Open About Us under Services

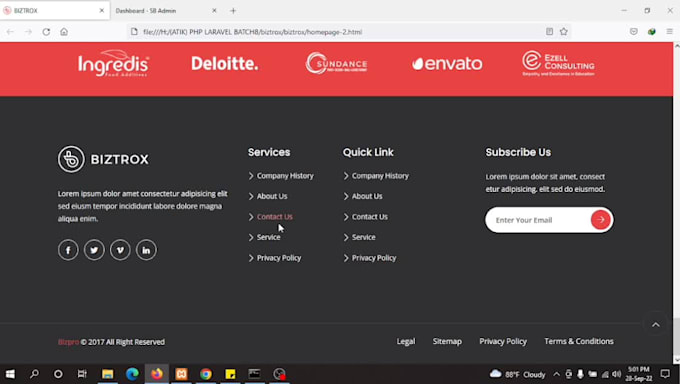(272, 196)
